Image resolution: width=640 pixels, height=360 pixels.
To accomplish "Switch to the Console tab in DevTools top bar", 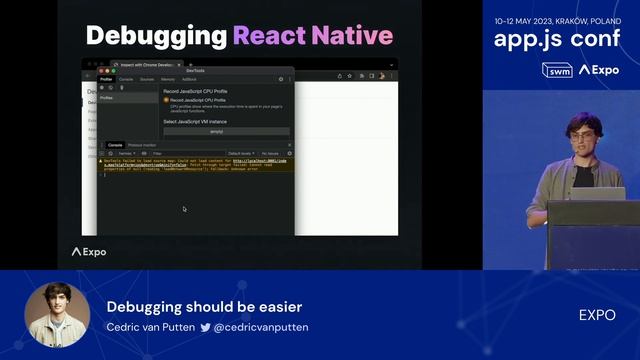I will point(126,79).
